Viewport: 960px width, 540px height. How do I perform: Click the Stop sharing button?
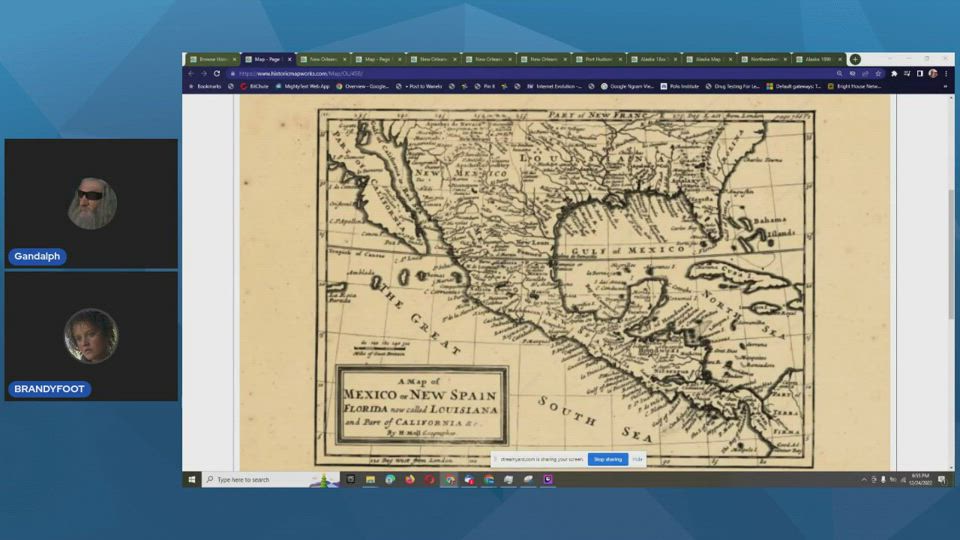pyautogui.click(x=608, y=459)
